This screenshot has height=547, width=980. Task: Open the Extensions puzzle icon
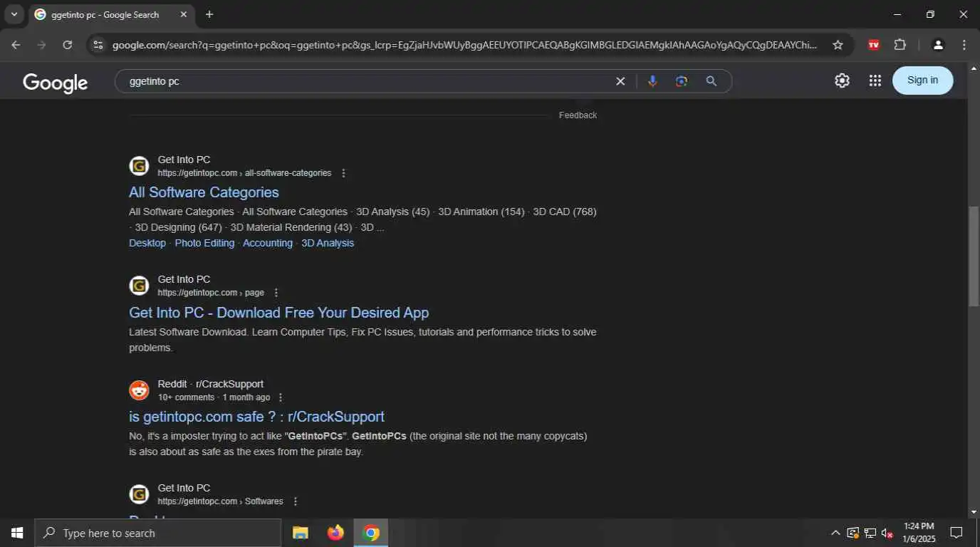[900, 45]
